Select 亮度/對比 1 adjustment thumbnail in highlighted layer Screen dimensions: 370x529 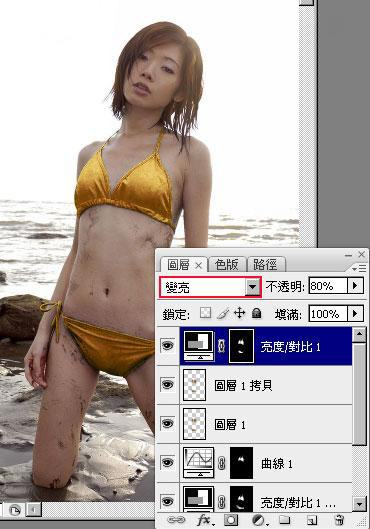[x=199, y=345]
